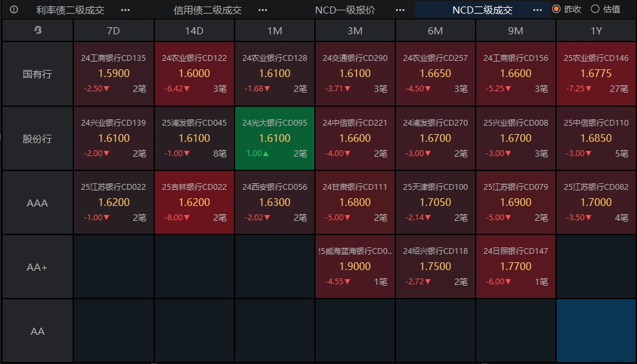Open the 24农业银行CD122 cell

194,74
